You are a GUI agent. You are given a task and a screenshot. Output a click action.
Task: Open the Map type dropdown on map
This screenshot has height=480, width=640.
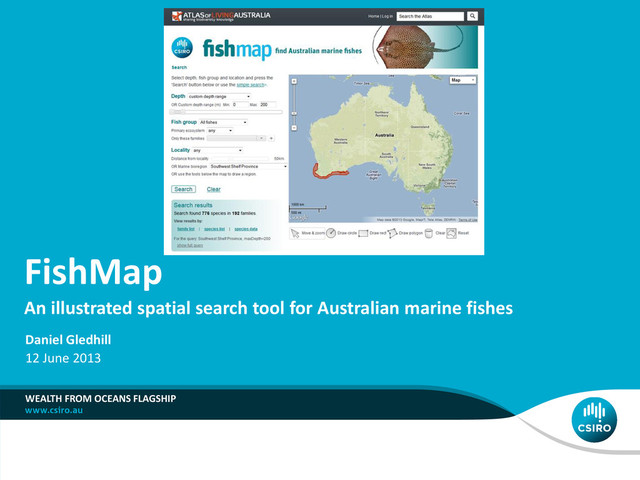463,80
